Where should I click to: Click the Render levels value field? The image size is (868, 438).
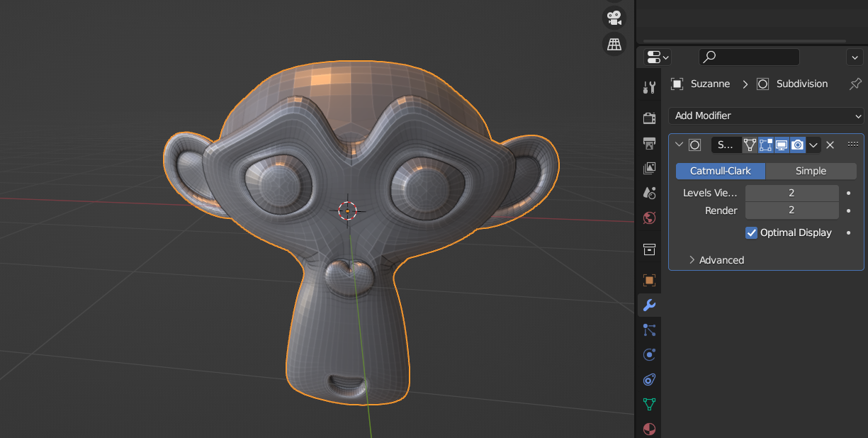[x=792, y=210]
